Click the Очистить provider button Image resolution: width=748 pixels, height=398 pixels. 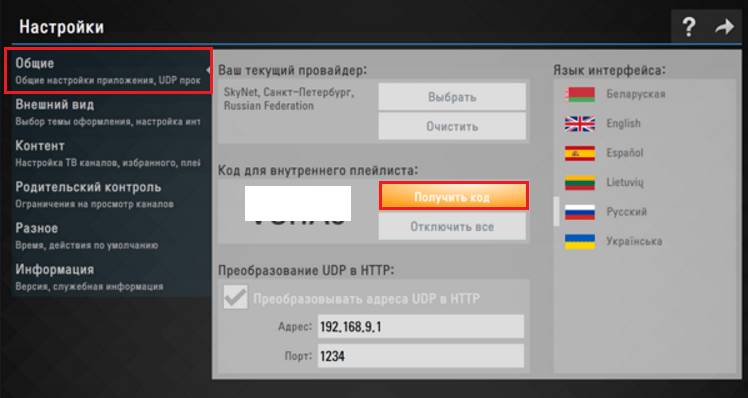click(x=452, y=126)
